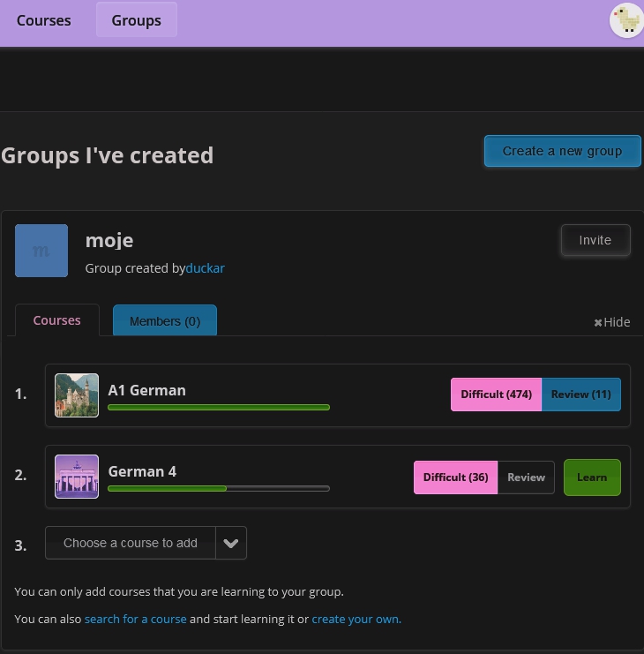Open the German 4 Brandenburg Gate thumbnail
Screen dimensions: 644x654
(77, 477)
